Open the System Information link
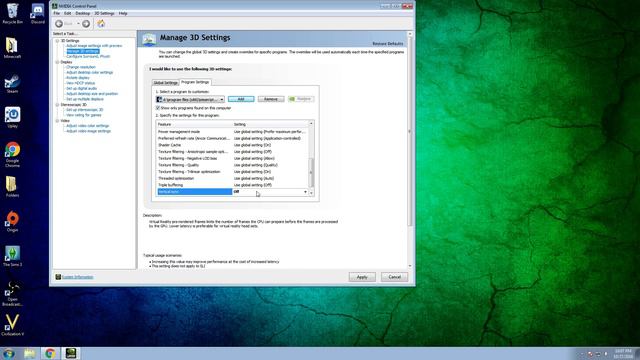Screen dimensions: 640x360 click(78, 277)
